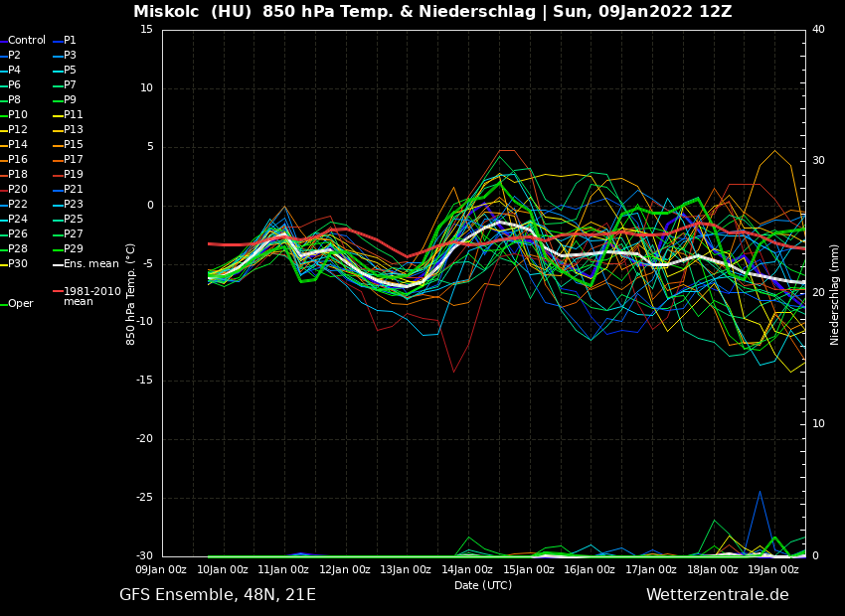
Task: Click the Control legend entry
Action: point(27,41)
